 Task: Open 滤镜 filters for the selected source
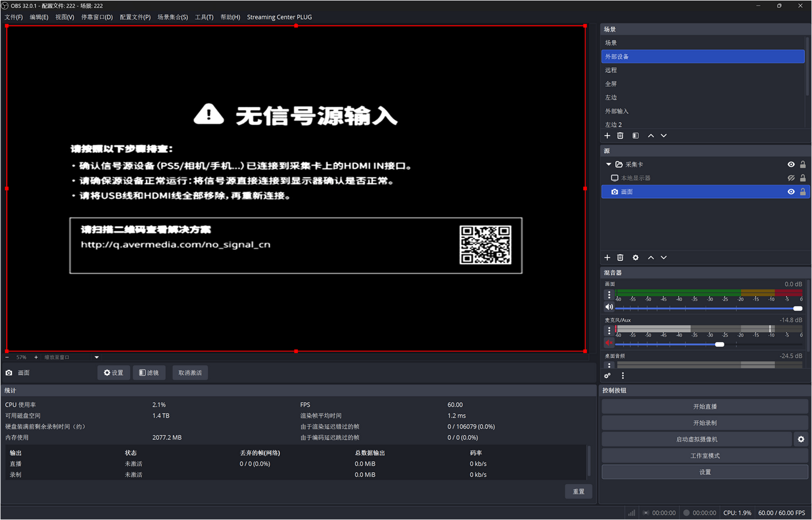pyautogui.click(x=149, y=373)
